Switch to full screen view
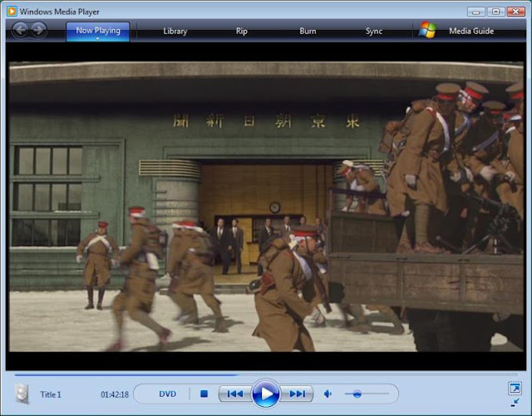The image size is (532, 416). coord(515,389)
